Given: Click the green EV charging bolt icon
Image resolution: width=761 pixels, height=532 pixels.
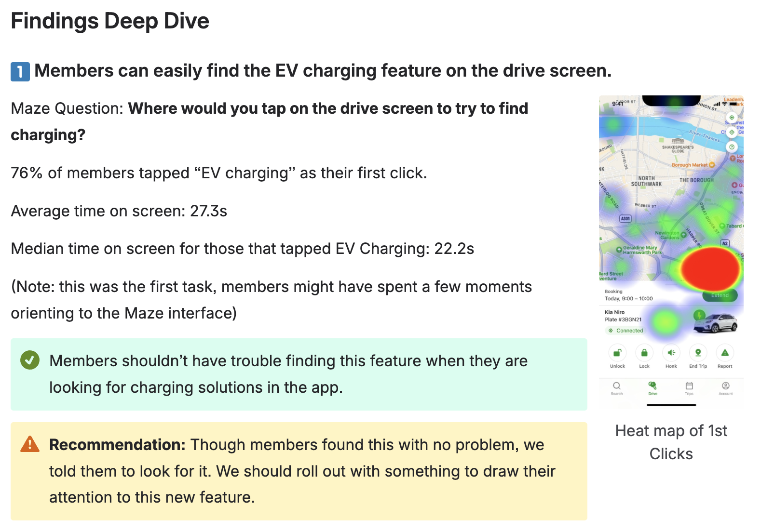Looking at the screenshot, I should click(x=699, y=315).
